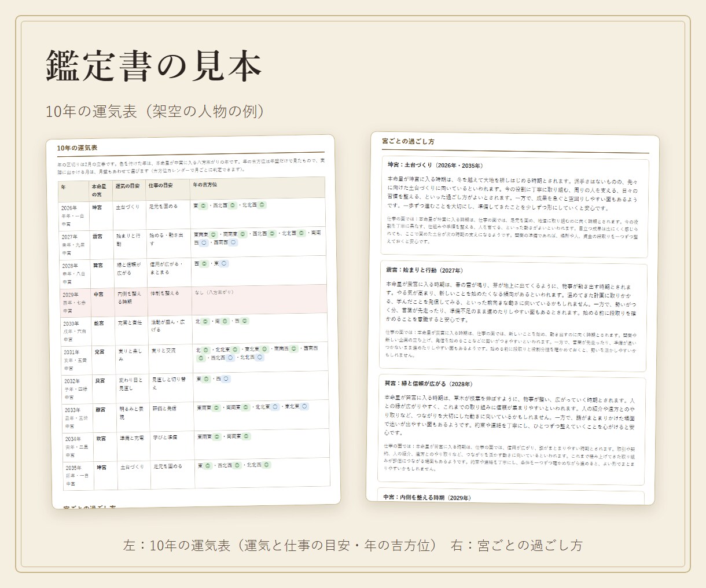
Task: Select the 本命星の宮 column header
Action: click(x=100, y=190)
